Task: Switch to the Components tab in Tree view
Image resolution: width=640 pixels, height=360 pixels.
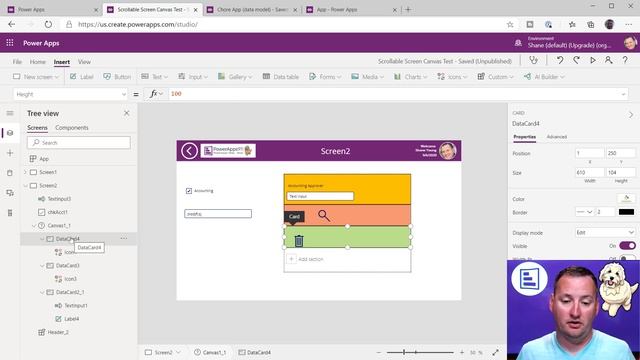Action: point(72,128)
